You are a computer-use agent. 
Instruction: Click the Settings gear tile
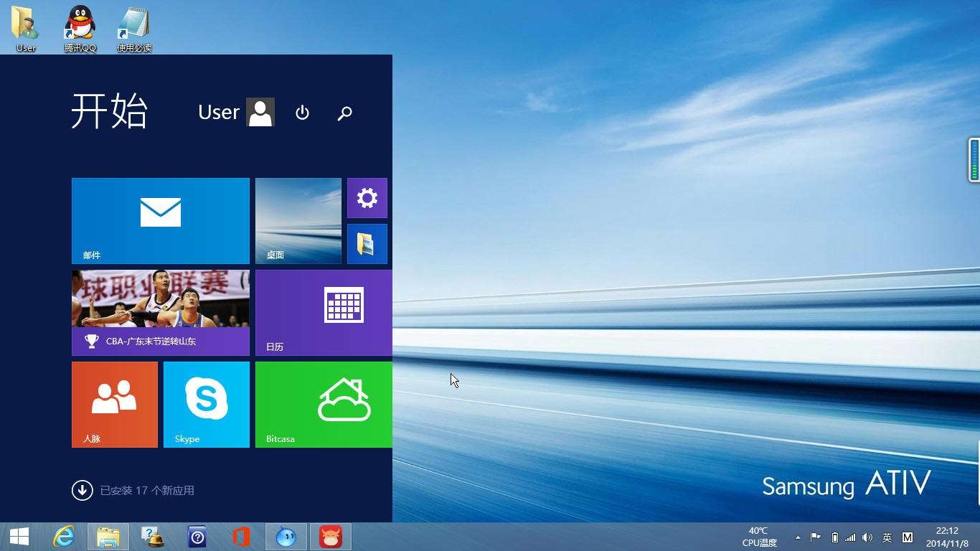[367, 198]
